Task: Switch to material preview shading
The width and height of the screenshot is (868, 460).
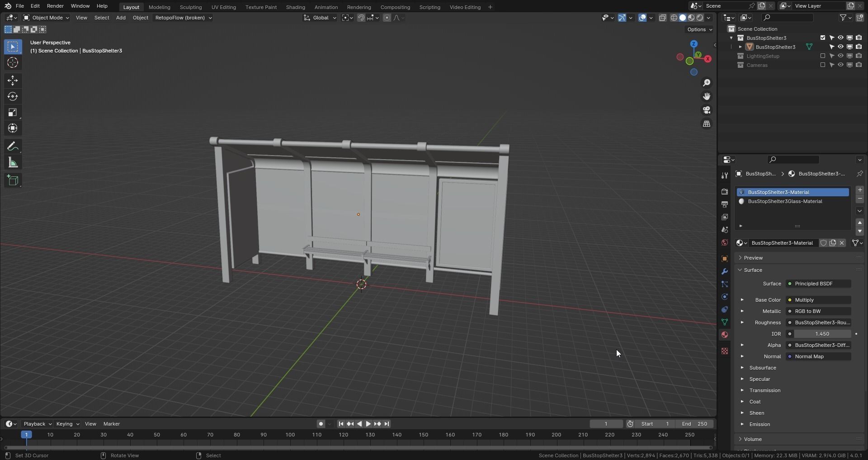Action: click(x=691, y=18)
